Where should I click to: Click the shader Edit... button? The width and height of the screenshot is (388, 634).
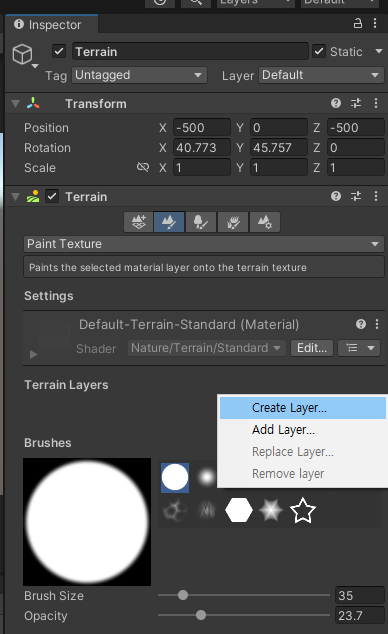[312, 348]
